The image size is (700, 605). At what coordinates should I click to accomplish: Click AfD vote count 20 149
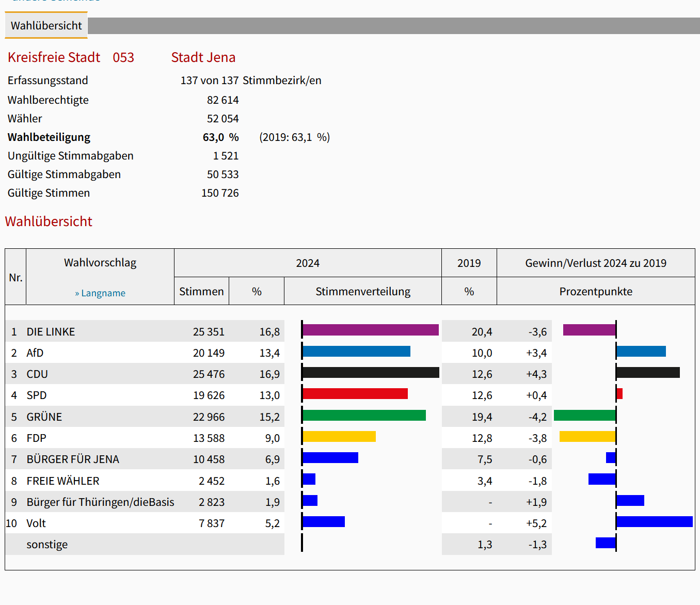coord(209,353)
